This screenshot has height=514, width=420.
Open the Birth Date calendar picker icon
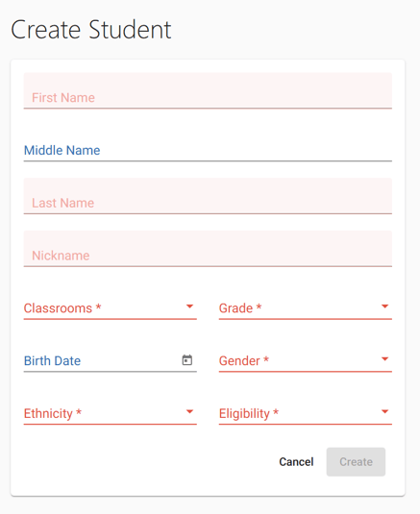tap(186, 360)
